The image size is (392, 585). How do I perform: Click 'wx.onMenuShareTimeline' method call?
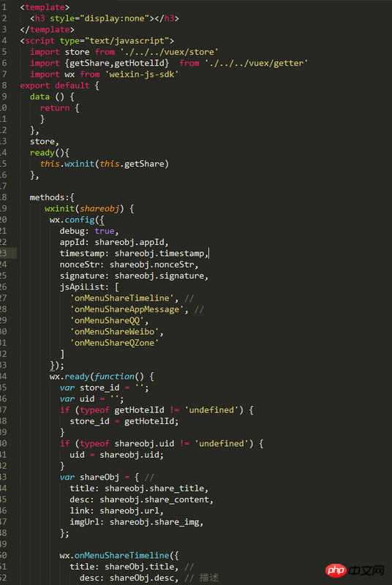(x=115, y=556)
